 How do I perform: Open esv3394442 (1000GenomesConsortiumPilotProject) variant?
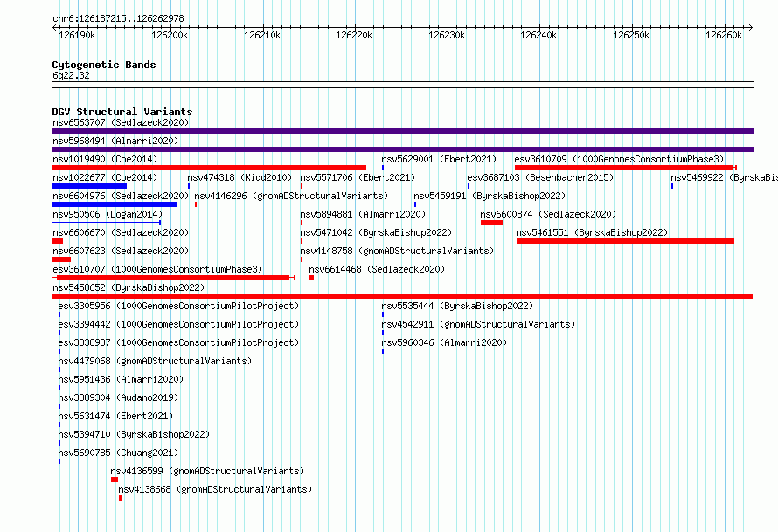pyautogui.click(x=178, y=324)
